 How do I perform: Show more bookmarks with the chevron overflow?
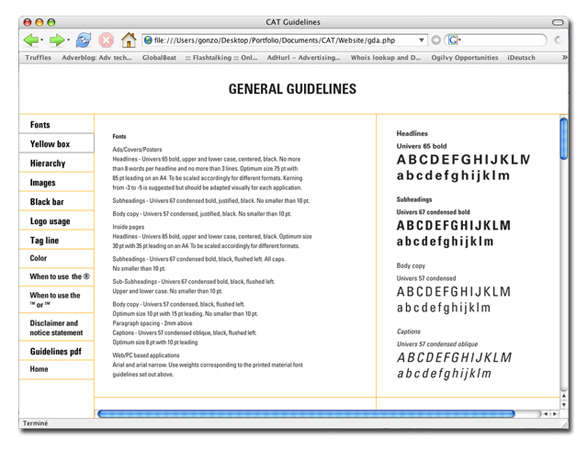564,57
